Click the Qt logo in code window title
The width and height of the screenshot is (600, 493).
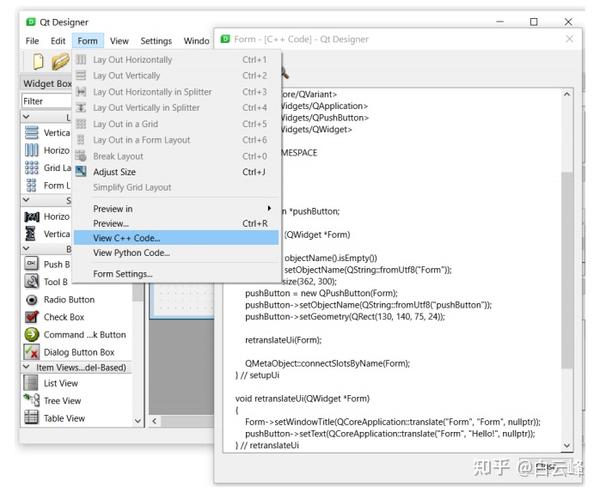pyautogui.click(x=225, y=39)
